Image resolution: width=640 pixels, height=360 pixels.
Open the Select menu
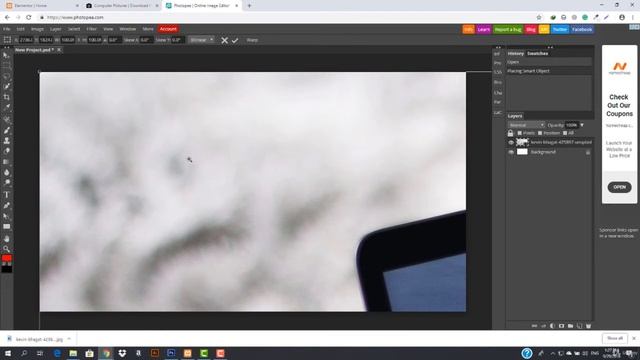point(74,29)
